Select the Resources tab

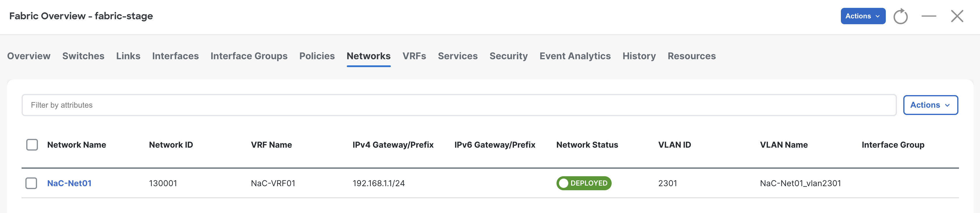[x=692, y=56]
